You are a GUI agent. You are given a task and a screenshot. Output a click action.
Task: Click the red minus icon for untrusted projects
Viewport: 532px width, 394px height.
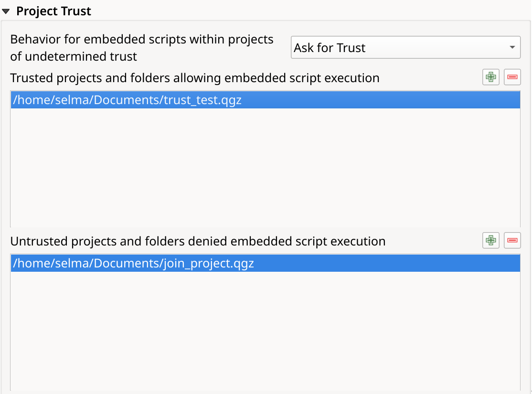pos(512,240)
